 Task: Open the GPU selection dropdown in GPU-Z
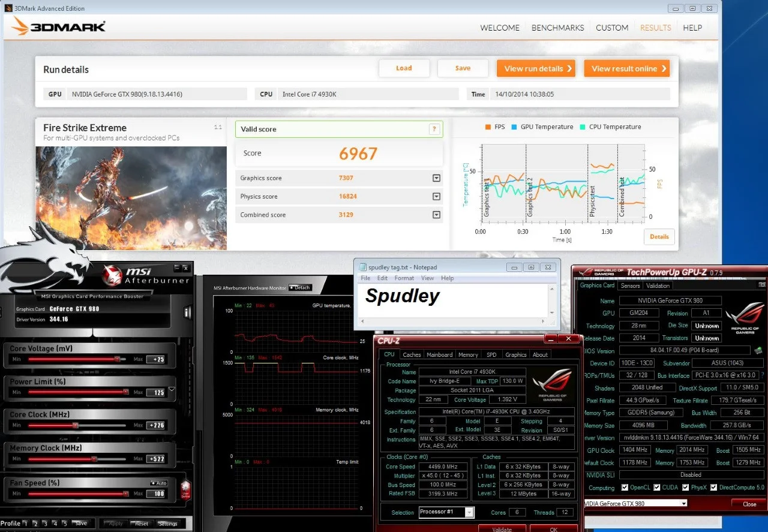pyautogui.click(x=683, y=504)
